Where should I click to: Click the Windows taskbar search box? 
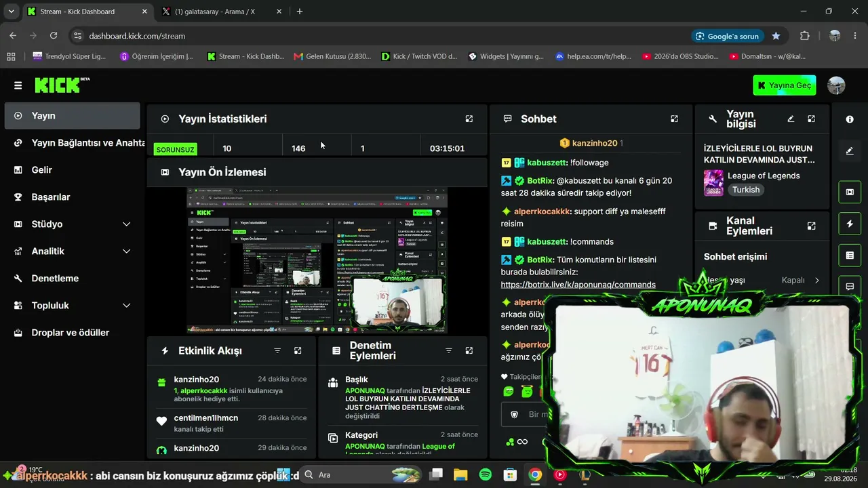point(361,475)
